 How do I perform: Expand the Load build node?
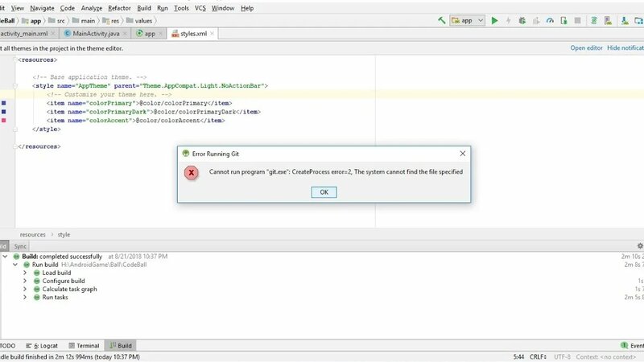25,273
